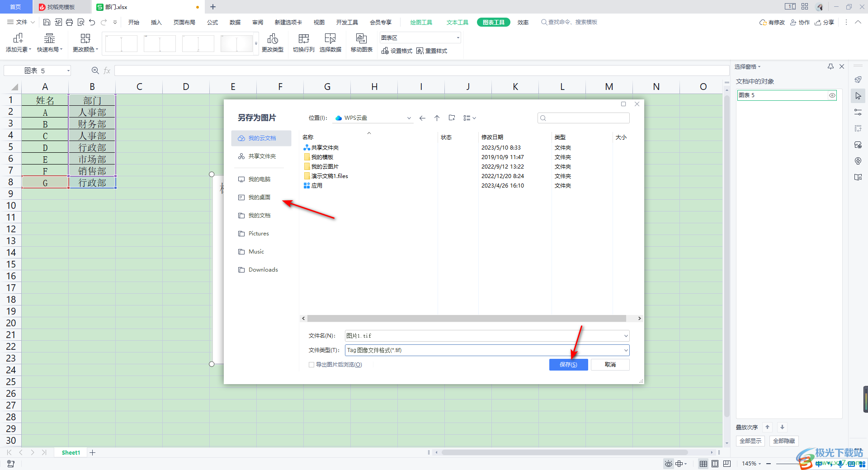
Task: Open the 公式 ribbon tab
Action: point(212,22)
